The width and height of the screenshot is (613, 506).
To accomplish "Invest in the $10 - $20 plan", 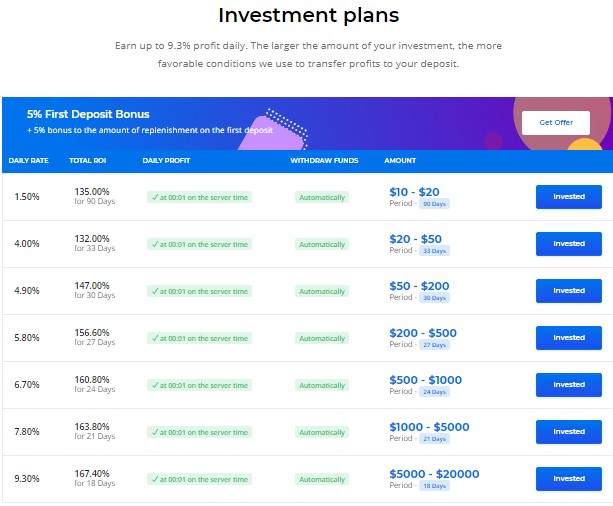I will point(568,197).
